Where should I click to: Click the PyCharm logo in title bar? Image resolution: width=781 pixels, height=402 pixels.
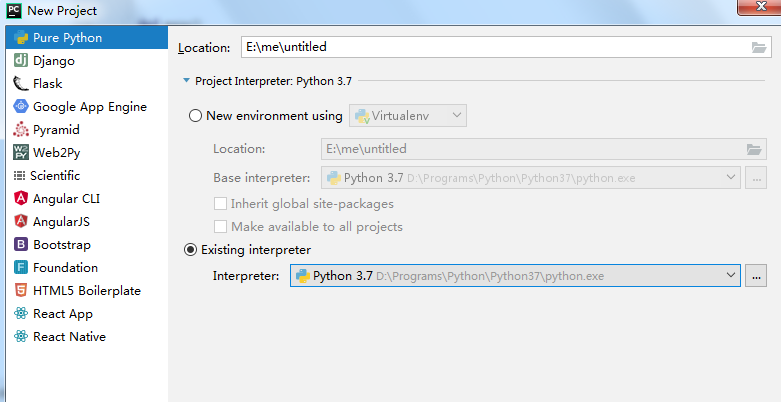[x=14, y=10]
